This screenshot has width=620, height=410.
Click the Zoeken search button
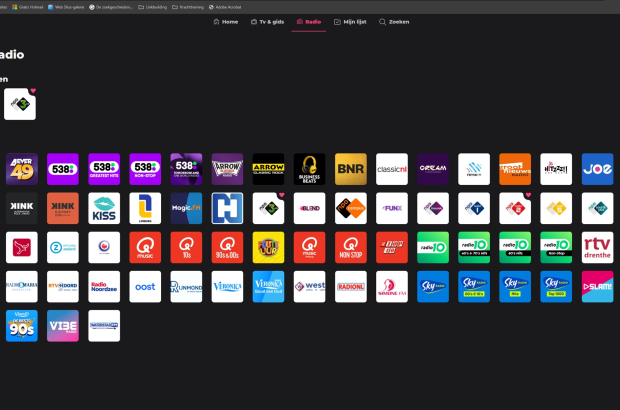[x=394, y=21]
